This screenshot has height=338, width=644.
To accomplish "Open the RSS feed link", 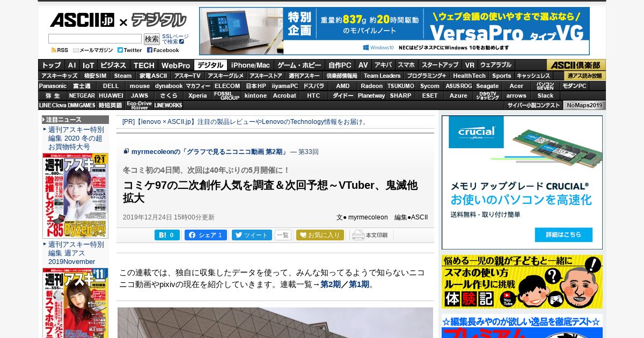I will pyautogui.click(x=60, y=50).
